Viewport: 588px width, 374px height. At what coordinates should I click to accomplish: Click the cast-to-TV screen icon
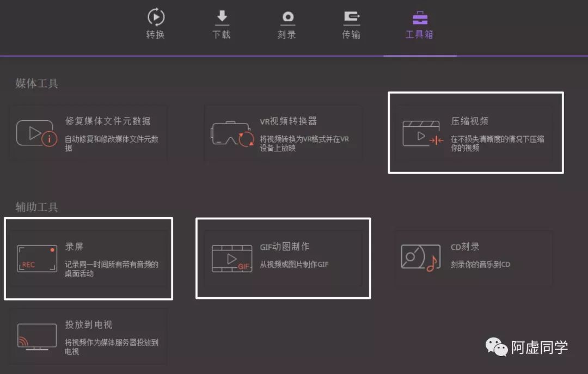pos(36,337)
